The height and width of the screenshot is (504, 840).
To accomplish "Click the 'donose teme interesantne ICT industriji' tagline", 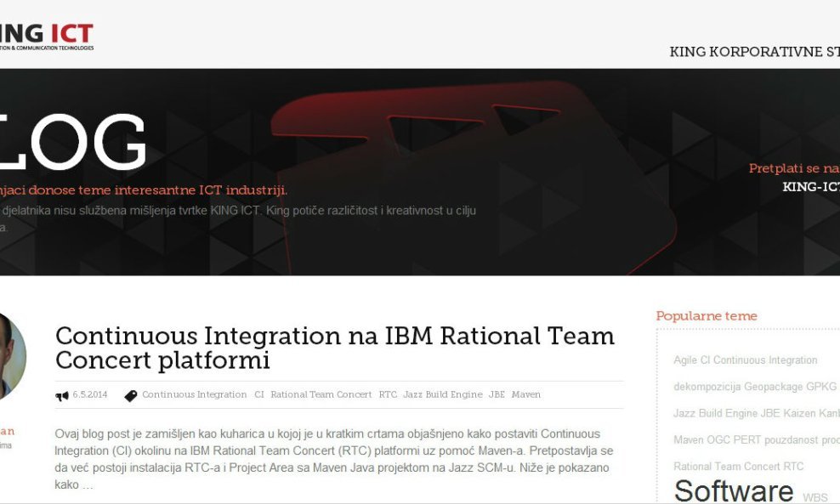I will (157, 190).
